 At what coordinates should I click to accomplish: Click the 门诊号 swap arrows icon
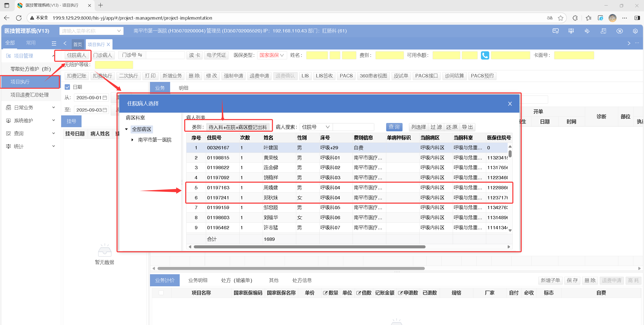point(140,55)
